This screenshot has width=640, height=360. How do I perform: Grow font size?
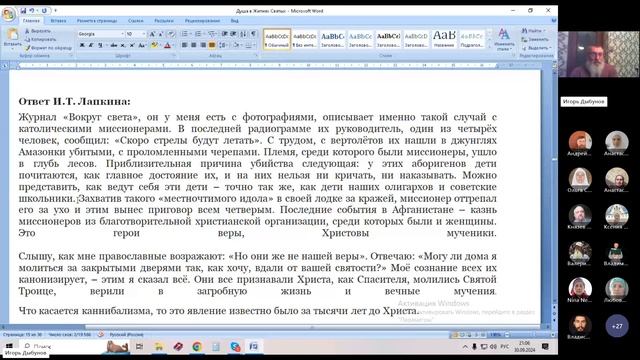pos(152,34)
